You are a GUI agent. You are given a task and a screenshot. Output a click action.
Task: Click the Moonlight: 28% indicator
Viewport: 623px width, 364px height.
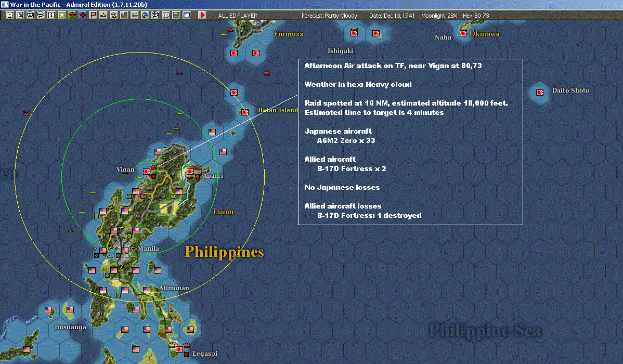tap(439, 16)
